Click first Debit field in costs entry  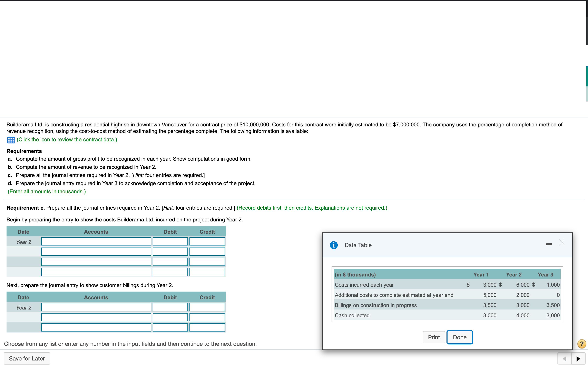coord(170,242)
